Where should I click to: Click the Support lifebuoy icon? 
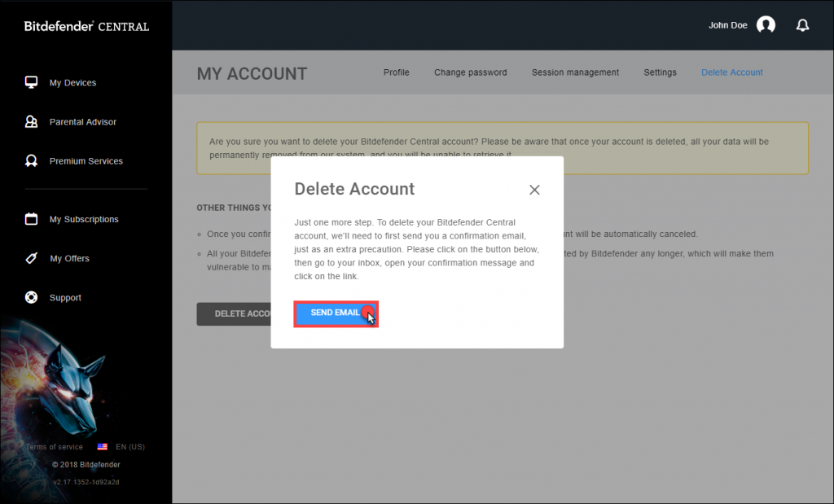coord(32,297)
